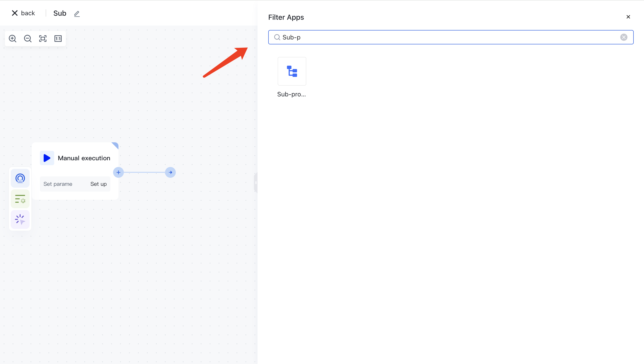This screenshot has width=644, height=364.
Task: Open the green list-settings sidebar icon
Action: click(20, 199)
